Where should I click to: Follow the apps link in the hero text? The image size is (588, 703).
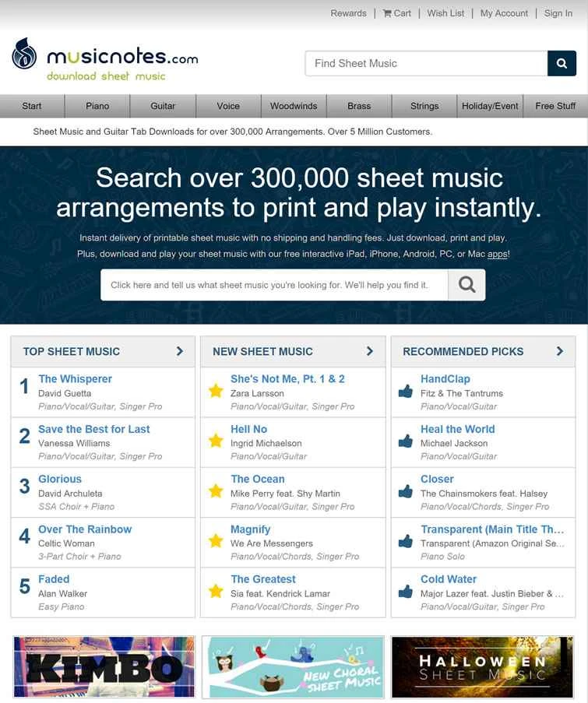[498, 255]
